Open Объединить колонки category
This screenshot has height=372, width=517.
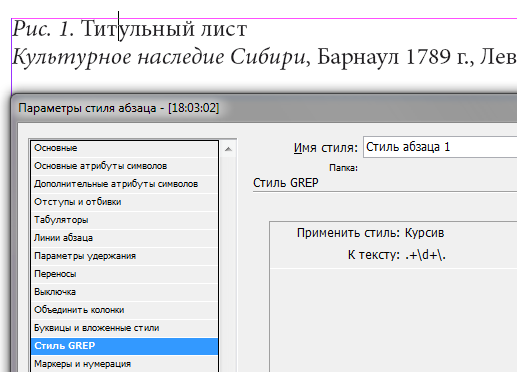[125, 310]
